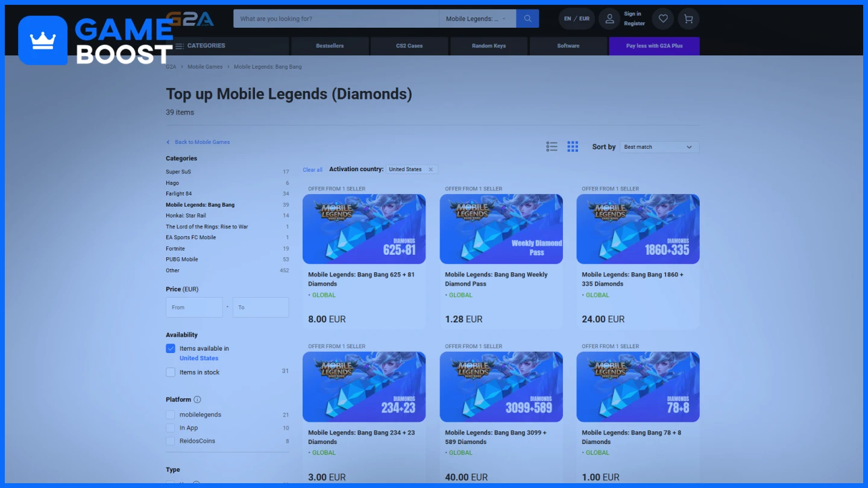
Task: Open the search category dropdown 'Mobile Legends'
Action: [477, 19]
